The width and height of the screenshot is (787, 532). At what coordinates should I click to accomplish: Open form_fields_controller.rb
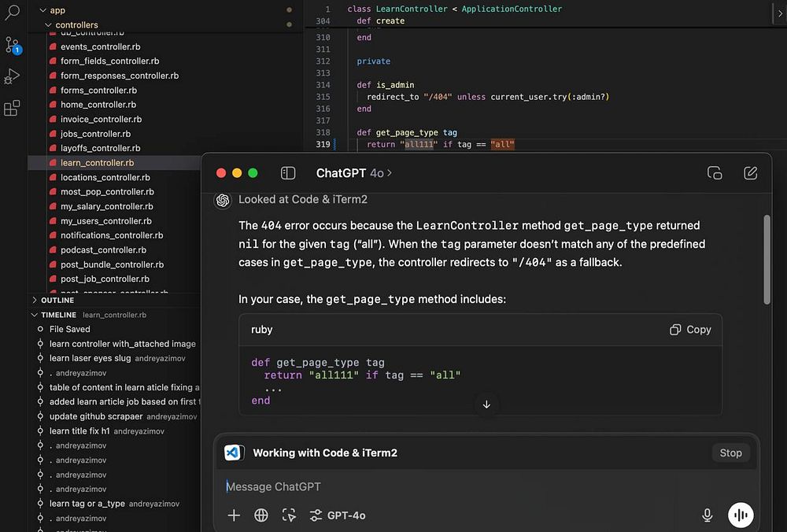coord(110,61)
